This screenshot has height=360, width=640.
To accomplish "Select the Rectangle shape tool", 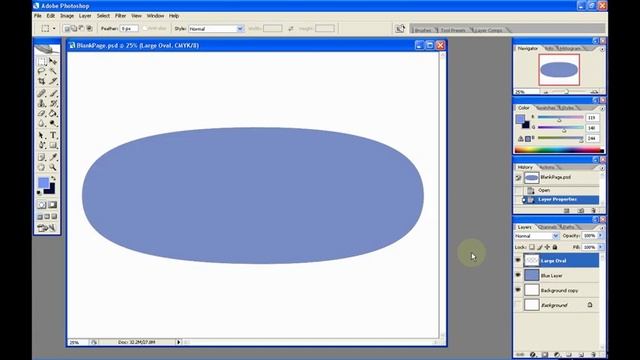I will (53, 145).
